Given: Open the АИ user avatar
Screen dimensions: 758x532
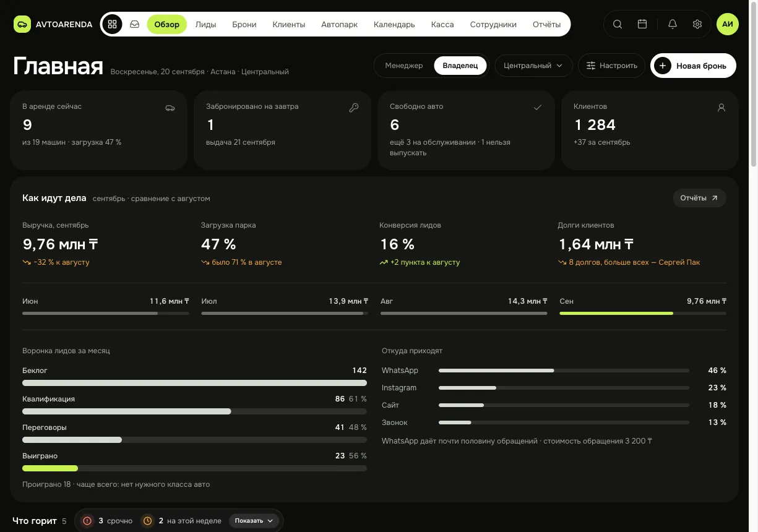Looking at the screenshot, I should pos(728,25).
